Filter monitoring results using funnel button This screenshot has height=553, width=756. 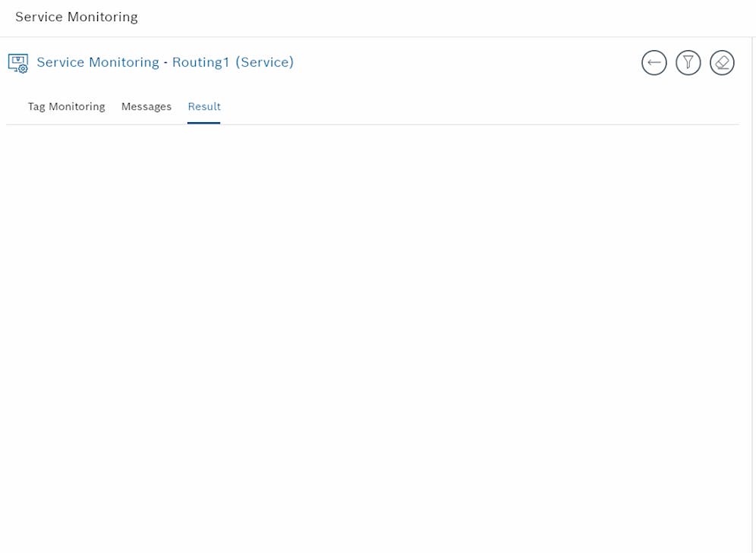(x=688, y=63)
